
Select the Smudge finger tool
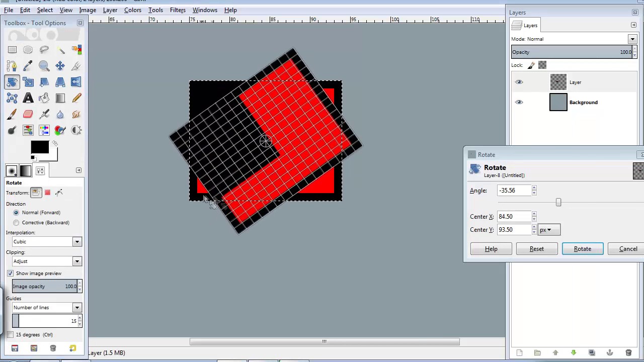coord(76,114)
